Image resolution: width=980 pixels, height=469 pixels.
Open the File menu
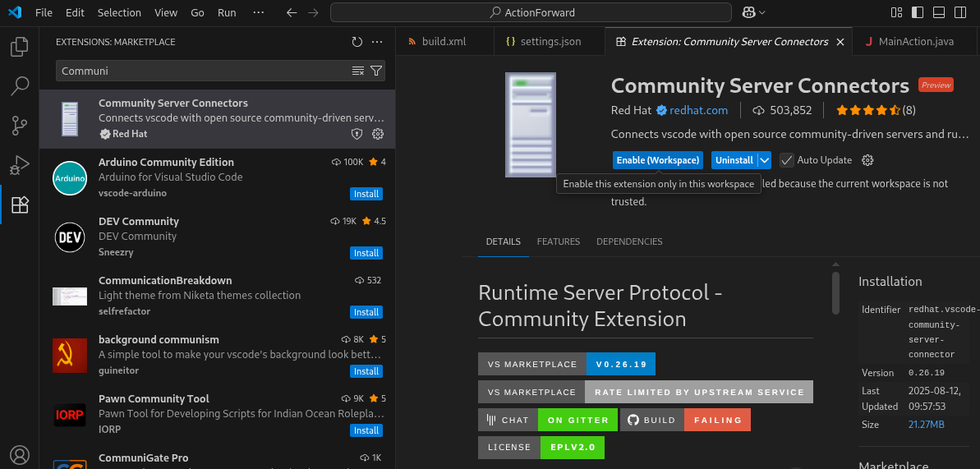(x=44, y=12)
